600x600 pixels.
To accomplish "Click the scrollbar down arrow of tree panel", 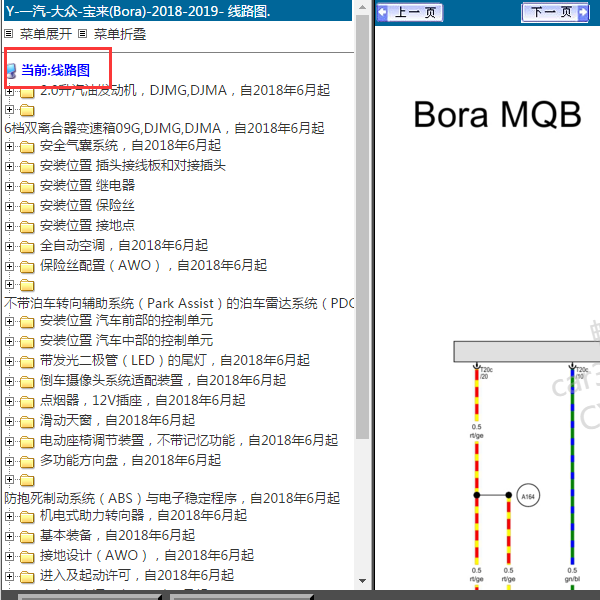I will (x=362, y=581).
